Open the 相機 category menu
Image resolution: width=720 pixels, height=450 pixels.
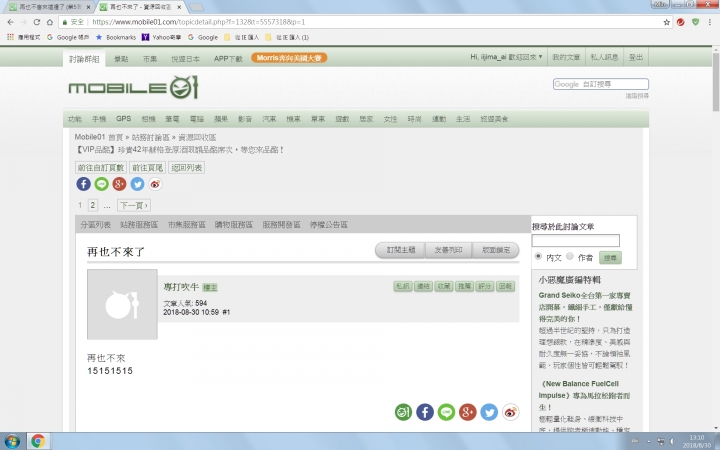click(x=148, y=119)
